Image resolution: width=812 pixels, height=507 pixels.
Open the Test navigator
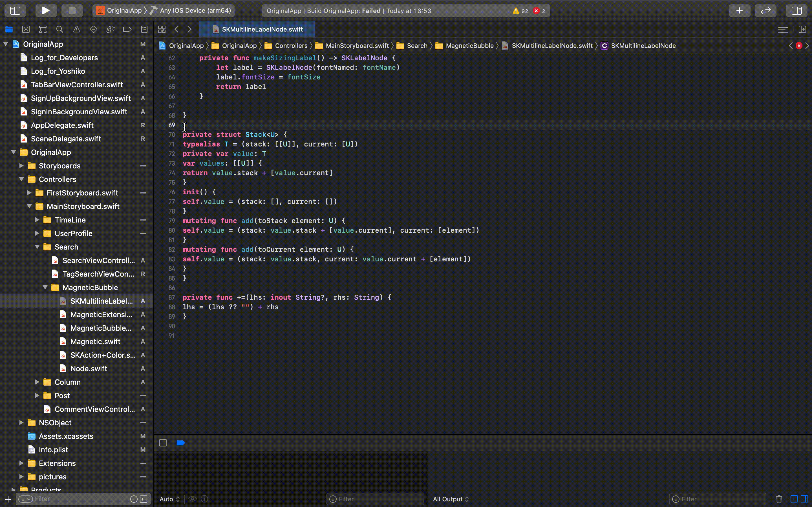click(x=93, y=29)
